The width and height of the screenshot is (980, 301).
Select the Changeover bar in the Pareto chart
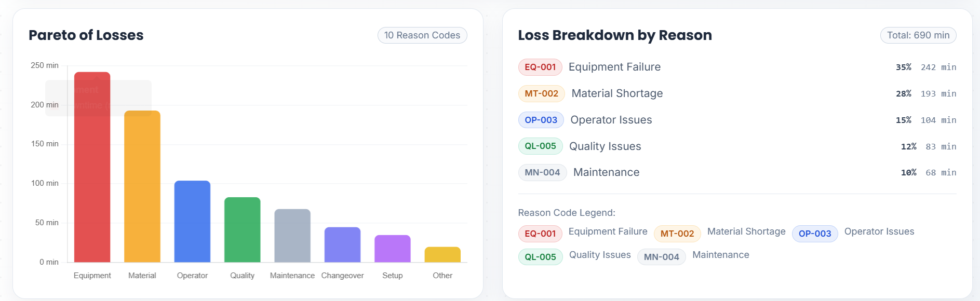pos(342,245)
